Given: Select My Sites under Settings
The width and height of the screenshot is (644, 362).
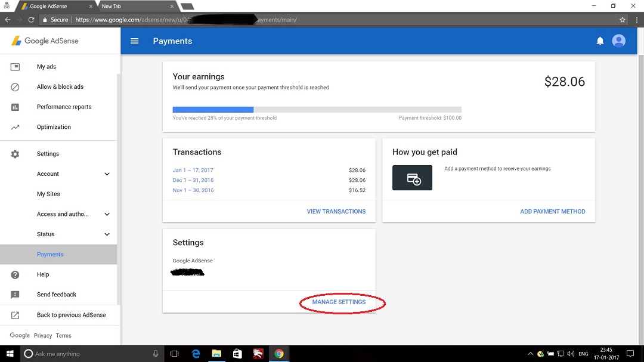Looking at the screenshot, I should click(48, 194).
